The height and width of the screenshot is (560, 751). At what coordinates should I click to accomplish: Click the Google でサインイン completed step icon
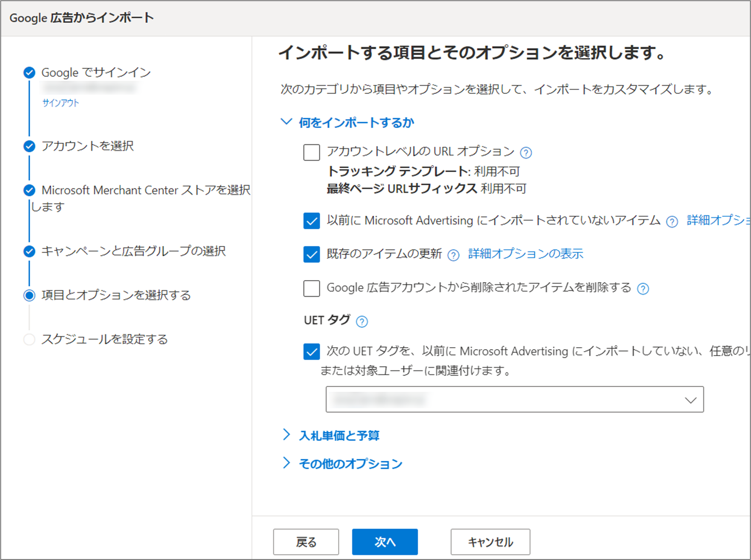point(29,73)
